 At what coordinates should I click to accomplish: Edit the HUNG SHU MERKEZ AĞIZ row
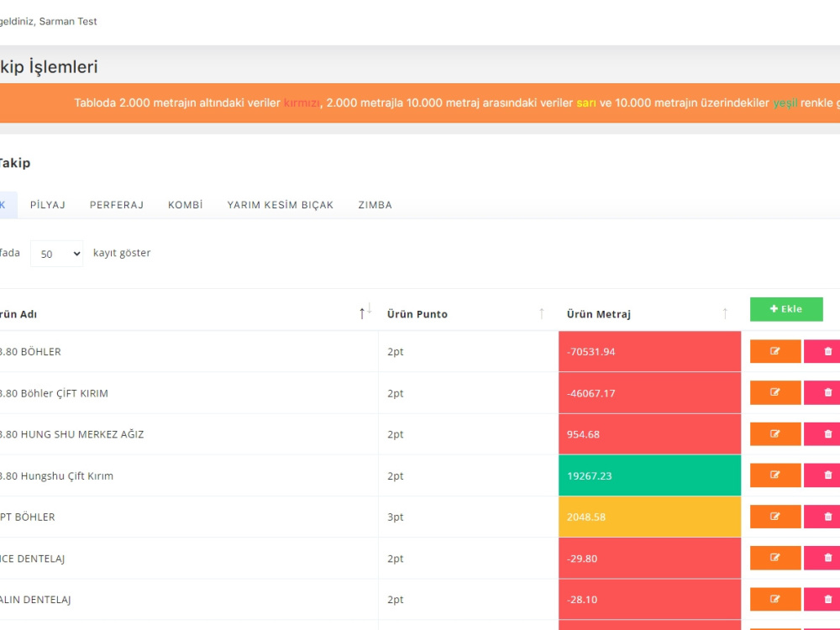click(775, 434)
